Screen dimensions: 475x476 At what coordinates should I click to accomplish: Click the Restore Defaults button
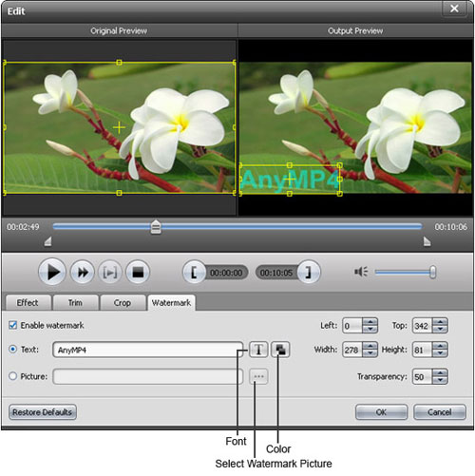(43, 412)
